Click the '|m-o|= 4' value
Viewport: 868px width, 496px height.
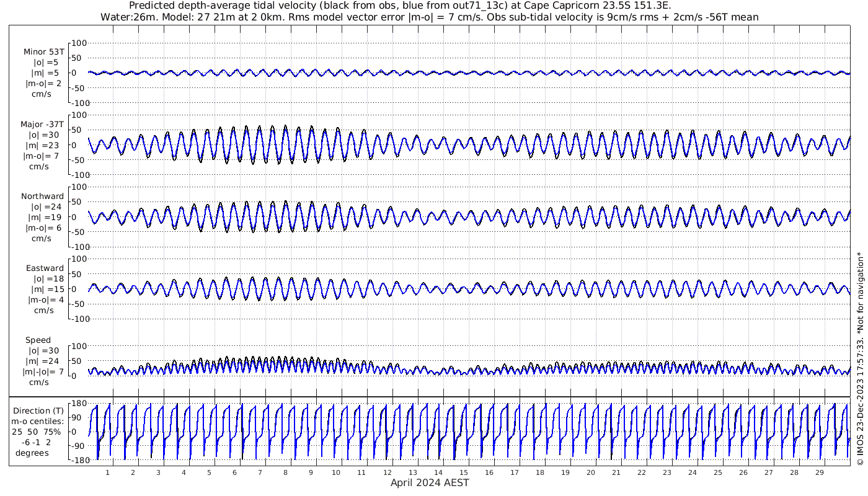45,300
